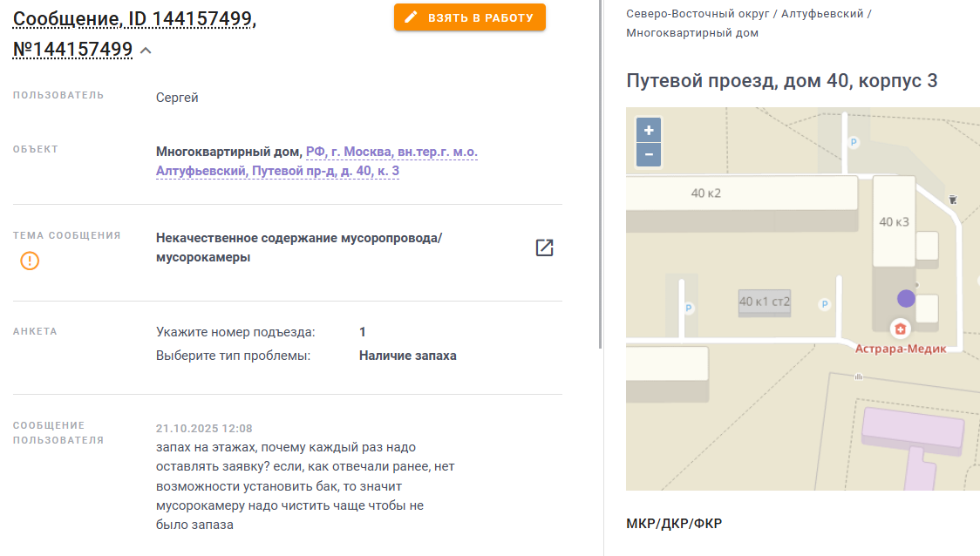The height and width of the screenshot is (556, 980).
Task: Click parking icon left of 40 к1 ст2
Action: pyautogui.click(x=689, y=308)
